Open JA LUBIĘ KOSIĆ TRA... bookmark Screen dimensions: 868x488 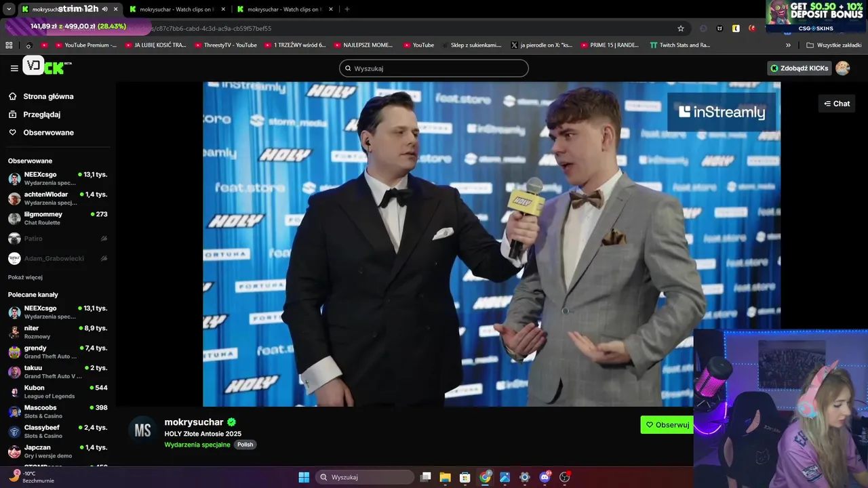[x=155, y=45]
